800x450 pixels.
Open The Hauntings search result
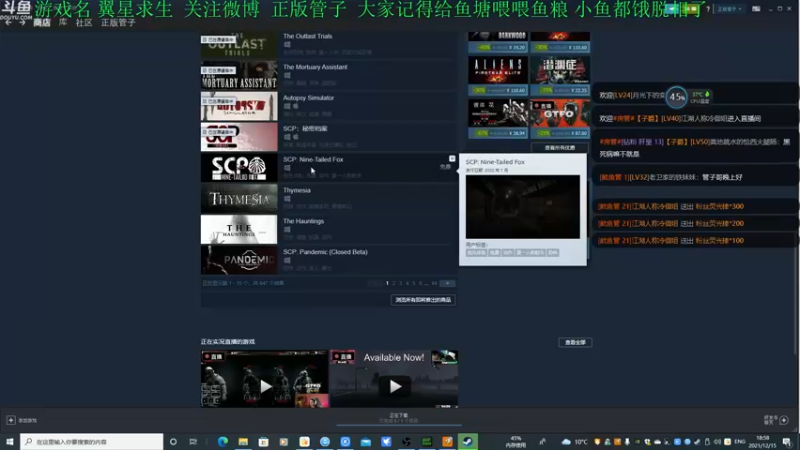click(329, 229)
